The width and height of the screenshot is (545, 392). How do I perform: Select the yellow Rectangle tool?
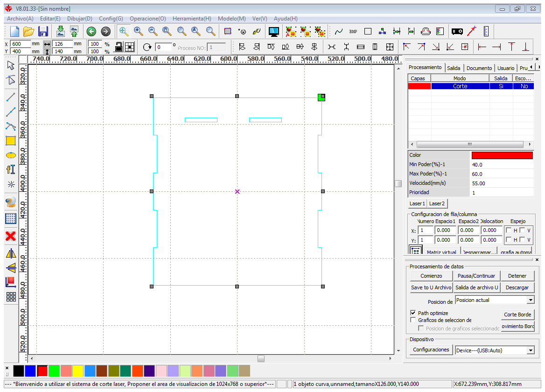tap(11, 141)
